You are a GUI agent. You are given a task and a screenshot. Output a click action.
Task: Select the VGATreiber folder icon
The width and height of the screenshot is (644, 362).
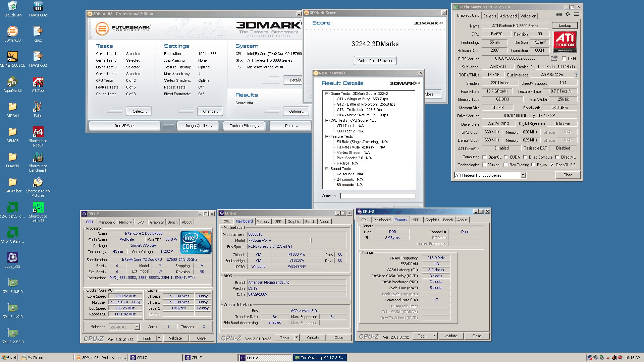[x=12, y=185]
